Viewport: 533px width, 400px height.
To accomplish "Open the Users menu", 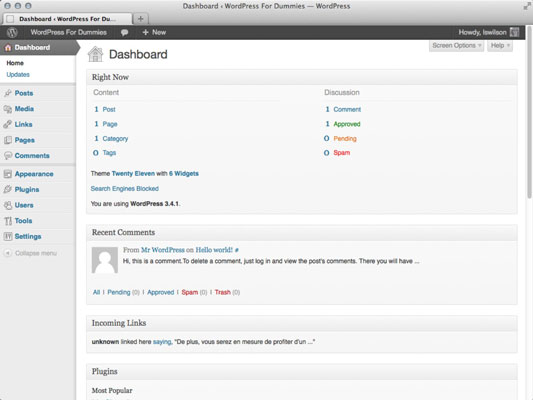I will click(x=24, y=205).
